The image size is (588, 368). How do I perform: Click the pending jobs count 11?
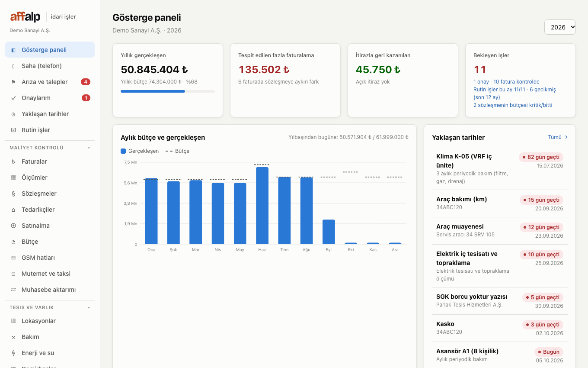[x=480, y=70]
